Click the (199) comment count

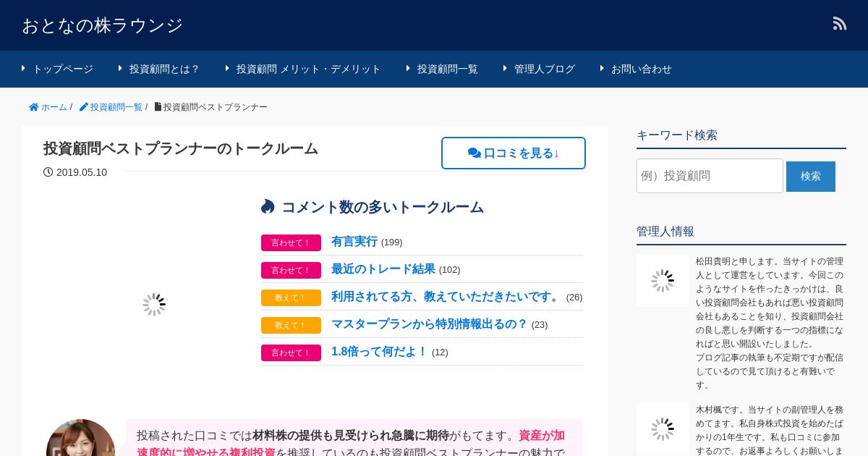[x=392, y=242]
